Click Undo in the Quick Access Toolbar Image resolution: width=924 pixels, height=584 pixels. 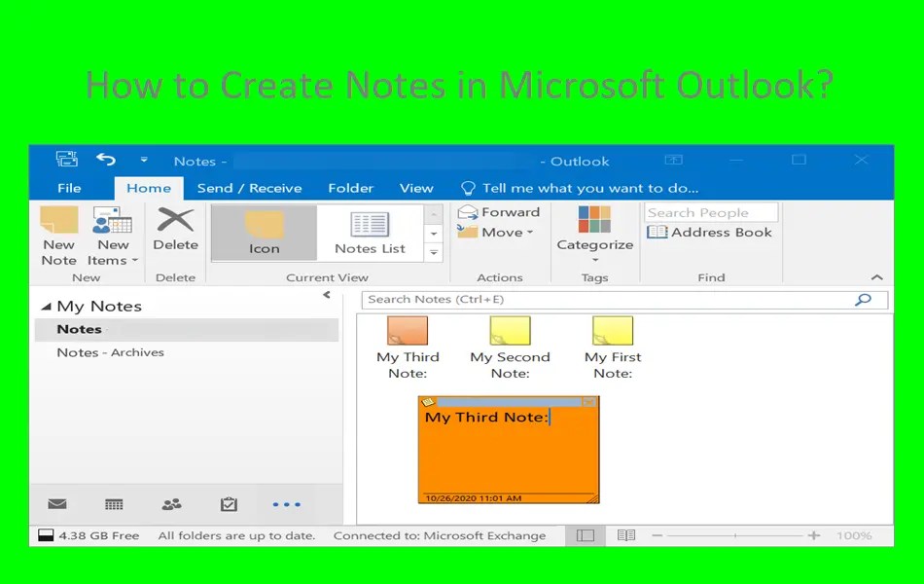click(x=106, y=159)
